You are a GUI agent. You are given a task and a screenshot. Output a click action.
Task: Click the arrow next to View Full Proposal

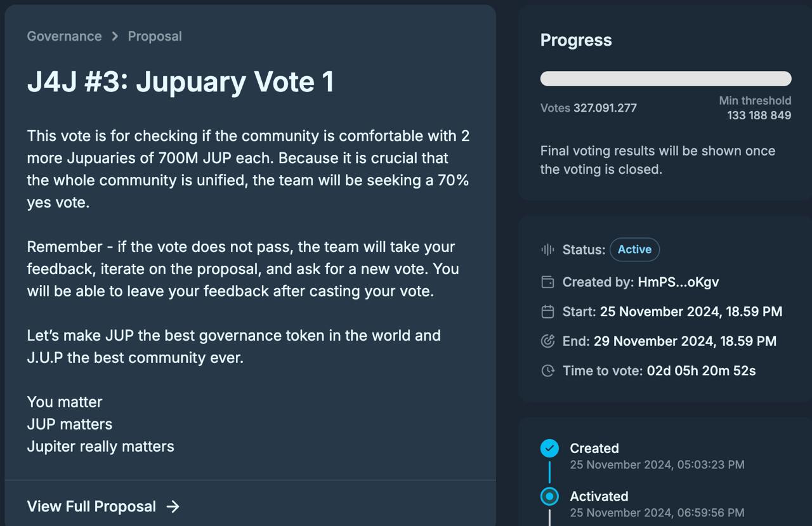[173, 506]
